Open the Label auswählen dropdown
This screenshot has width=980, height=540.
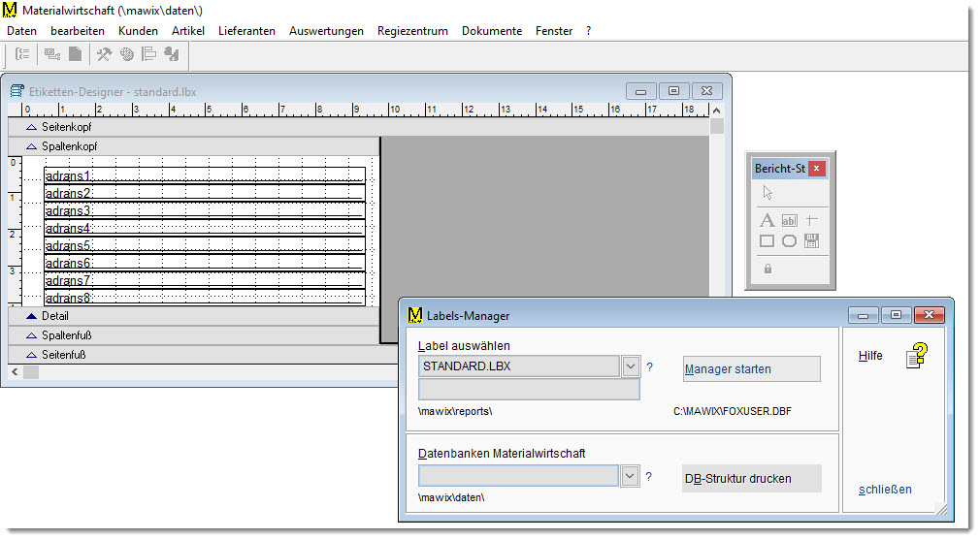[631, 366]
